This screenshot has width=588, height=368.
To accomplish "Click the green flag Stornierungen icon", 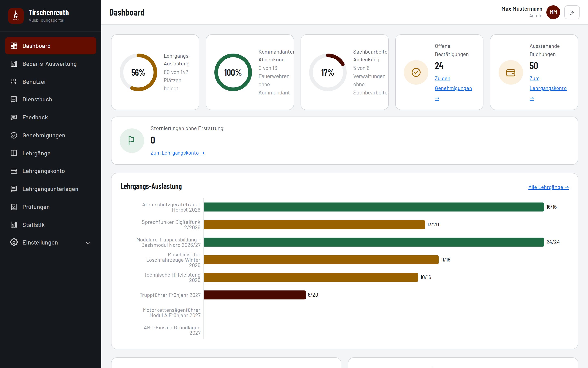I will 132,141.
